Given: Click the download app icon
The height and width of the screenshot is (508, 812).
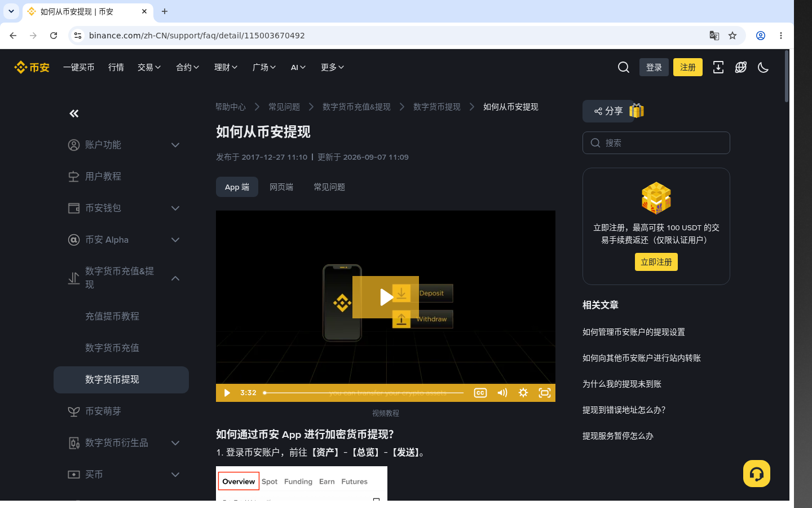Looking at the screenshot, I should (718, 67).
